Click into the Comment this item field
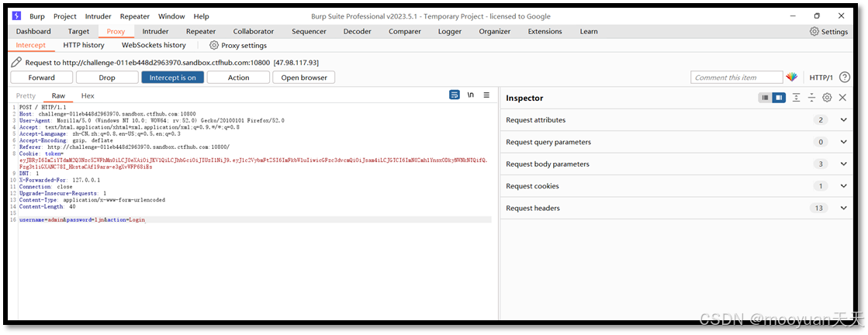Screen dimensions: 868x335 tap(737, 78)
